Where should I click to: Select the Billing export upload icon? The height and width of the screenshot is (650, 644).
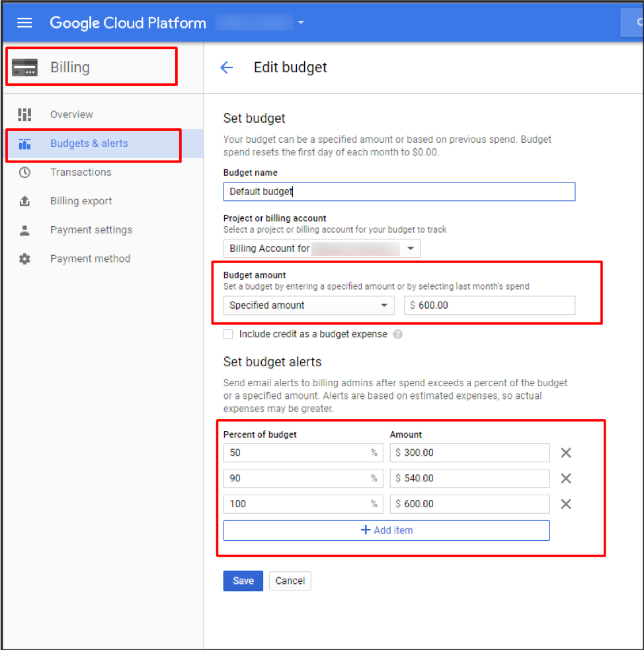click(x=24, y=201)
